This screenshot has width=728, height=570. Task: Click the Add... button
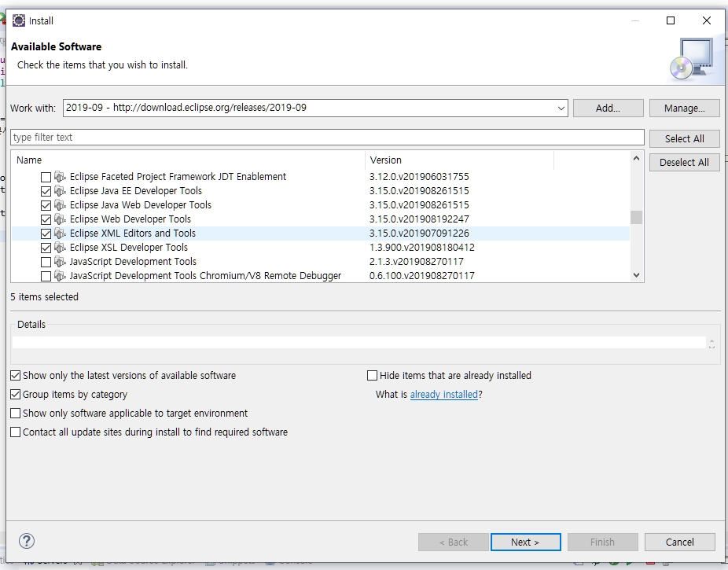click(x=609, y=108)
